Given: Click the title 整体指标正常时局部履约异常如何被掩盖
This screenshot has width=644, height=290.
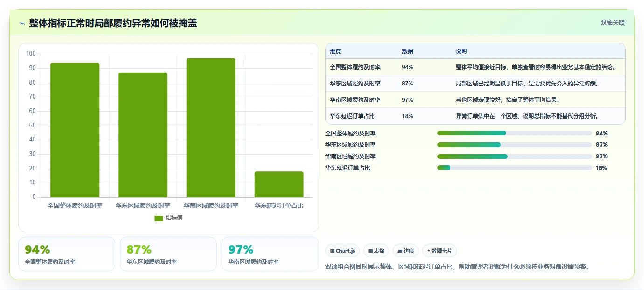Looking at the screenshot, I should [113, 23].
